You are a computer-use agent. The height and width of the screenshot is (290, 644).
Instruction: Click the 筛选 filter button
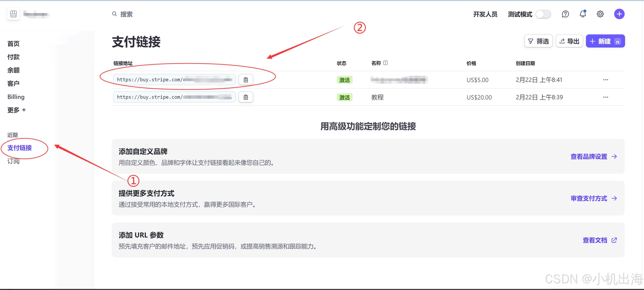click(x=538, y=41)
